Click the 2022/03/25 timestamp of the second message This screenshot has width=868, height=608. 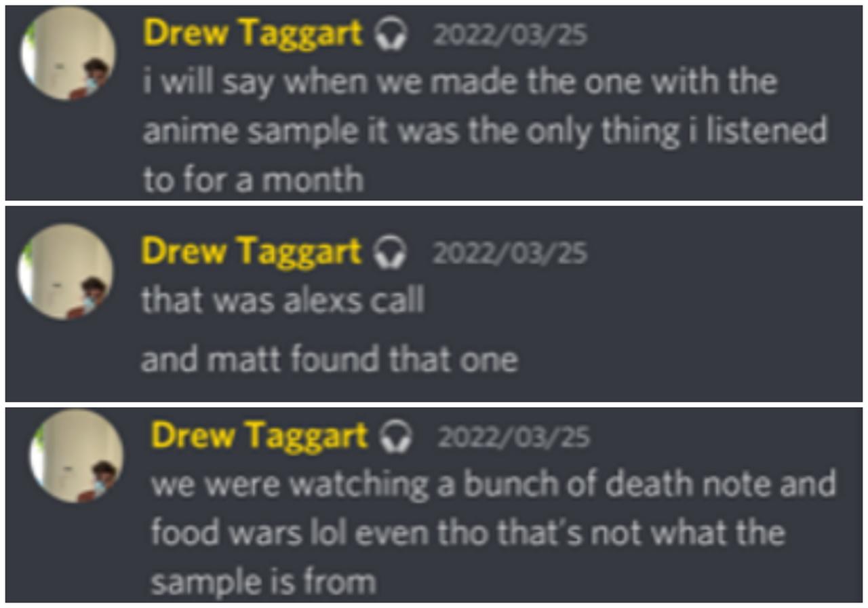tap(510, 254)
